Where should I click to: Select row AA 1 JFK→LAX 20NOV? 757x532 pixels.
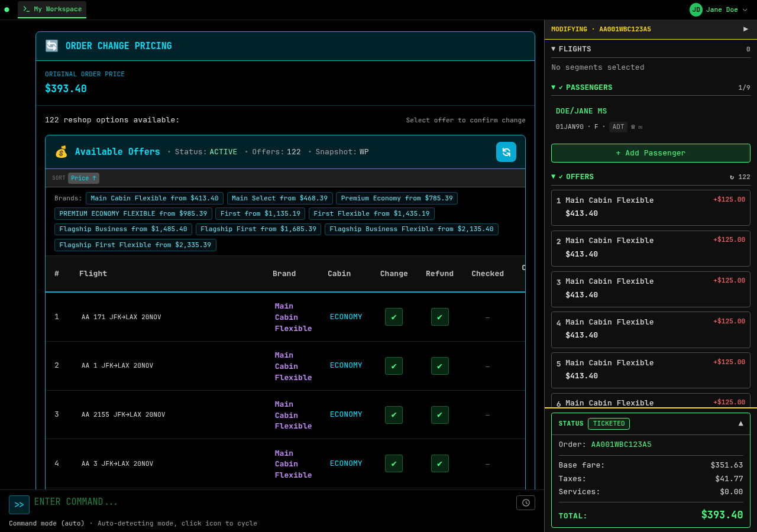click(285, 366)
